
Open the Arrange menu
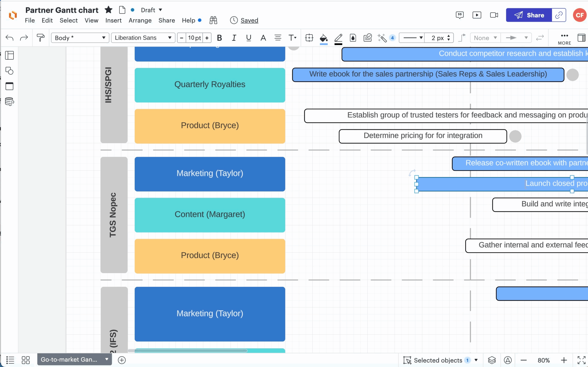(x=140, y=20)
